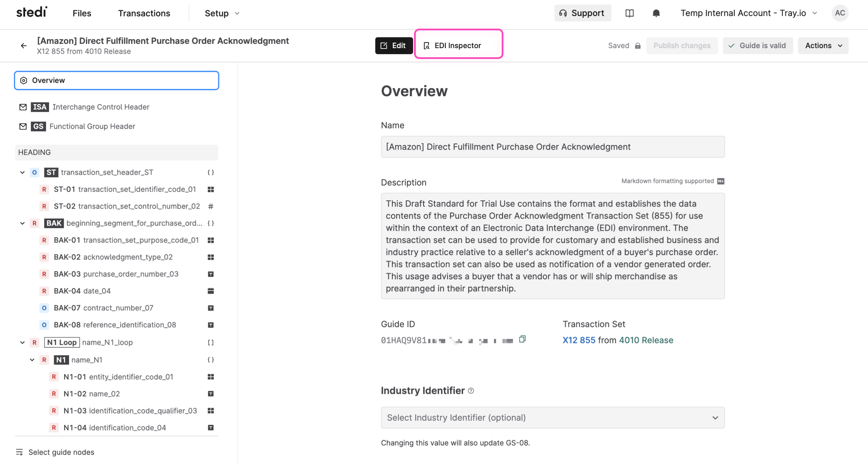This screenshot has width=868, height=464.
Task: Click the calendar icon for BAK-04 date_04
Action: 210,291
